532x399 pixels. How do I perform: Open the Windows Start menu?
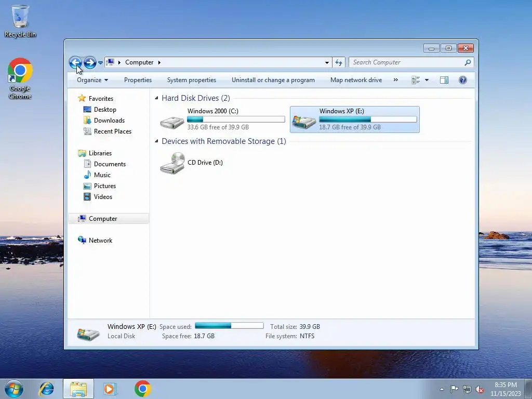point(14,389)
